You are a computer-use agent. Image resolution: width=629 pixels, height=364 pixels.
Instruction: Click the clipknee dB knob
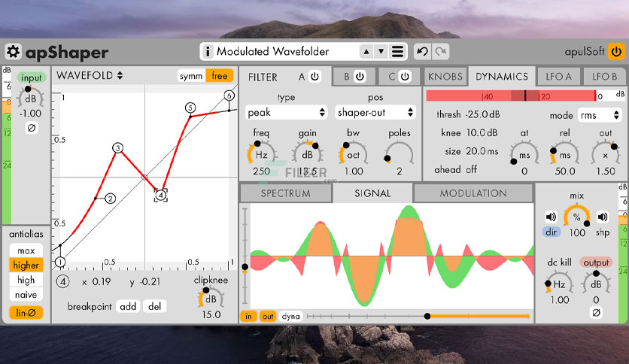tap(211, 299)
